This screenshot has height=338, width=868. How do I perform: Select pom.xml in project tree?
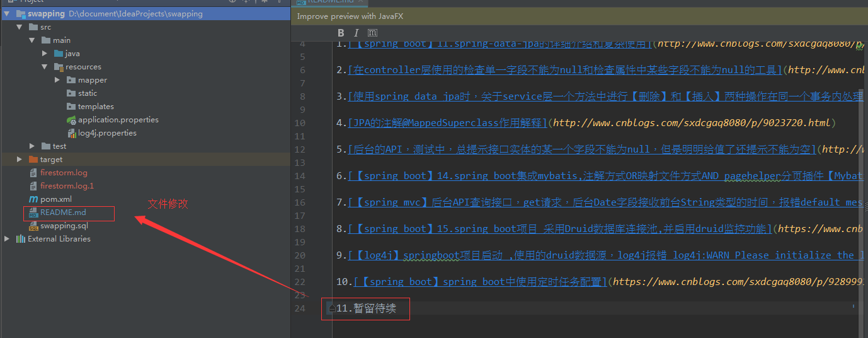(56, 199)
